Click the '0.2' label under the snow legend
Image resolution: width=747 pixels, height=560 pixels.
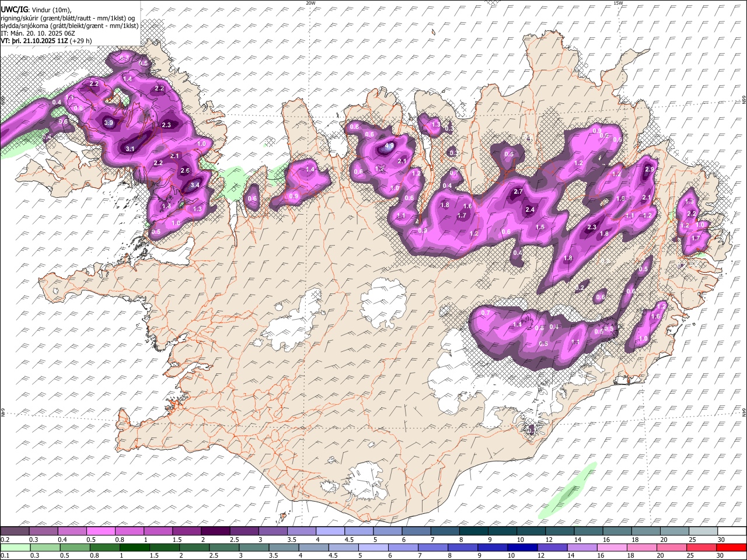pyautogui.click(x=4, y=540)
